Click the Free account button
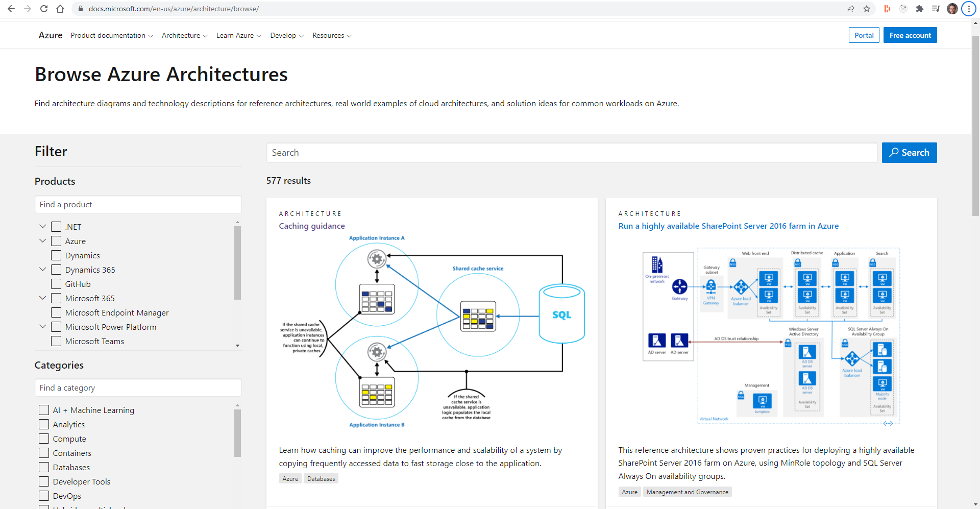 point(910,35)
